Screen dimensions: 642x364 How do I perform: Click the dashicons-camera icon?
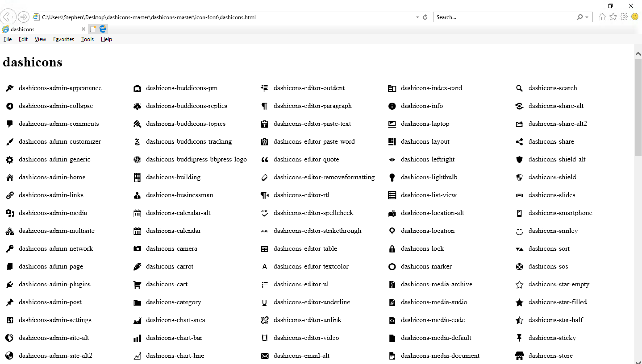pos(137,249)
